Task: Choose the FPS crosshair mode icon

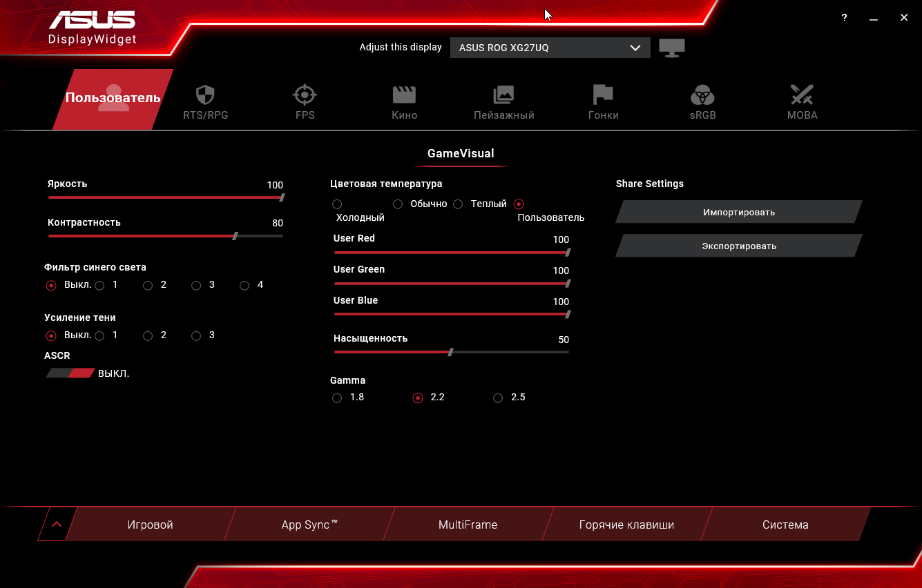Action: pyautogui.click(x=305, y=95)
